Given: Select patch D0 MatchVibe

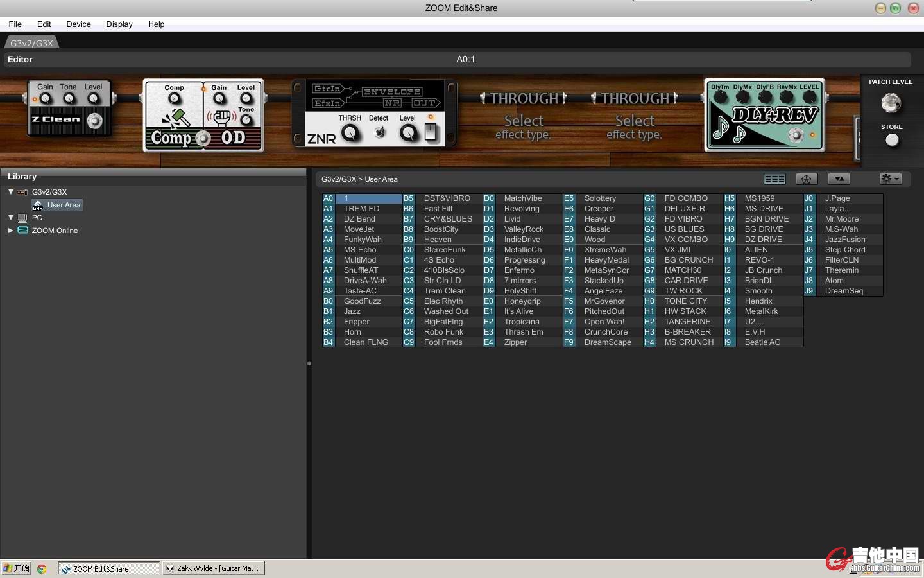Looking at the screenshot, I should coord(522,198).
